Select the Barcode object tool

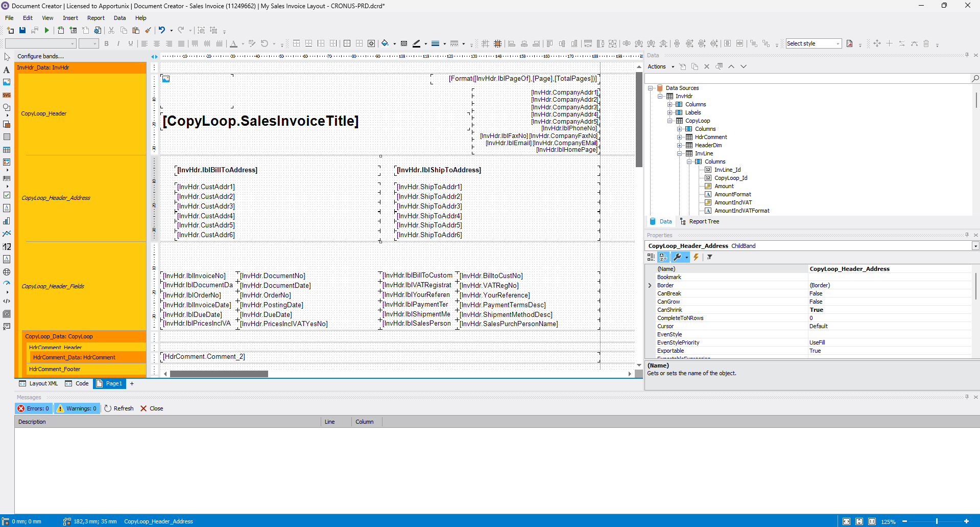tap(7, 178)
